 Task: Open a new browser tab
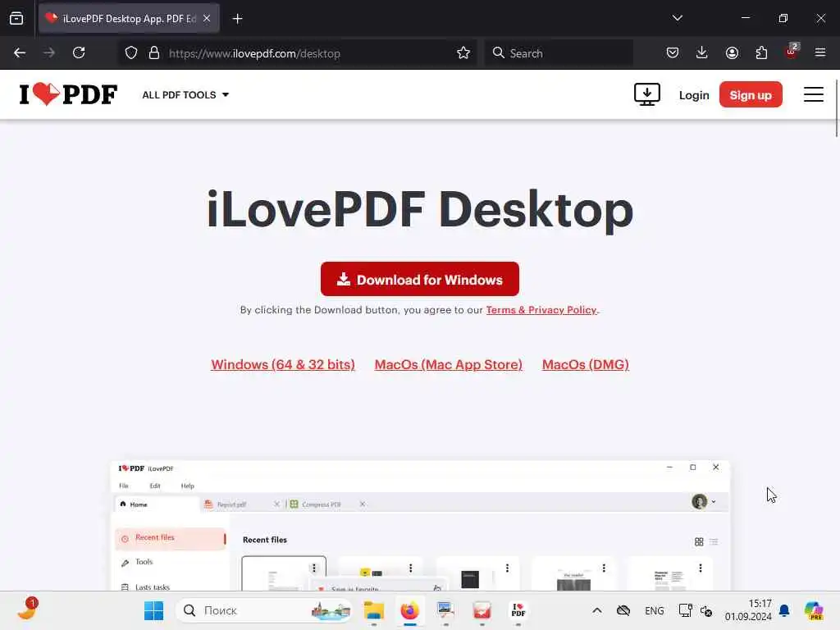coord(237,19)
